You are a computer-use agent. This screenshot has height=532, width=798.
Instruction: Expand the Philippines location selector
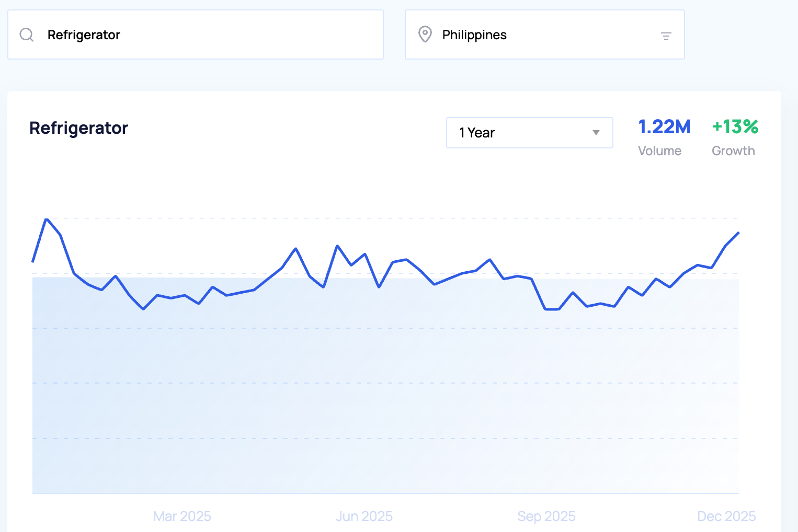544,34
